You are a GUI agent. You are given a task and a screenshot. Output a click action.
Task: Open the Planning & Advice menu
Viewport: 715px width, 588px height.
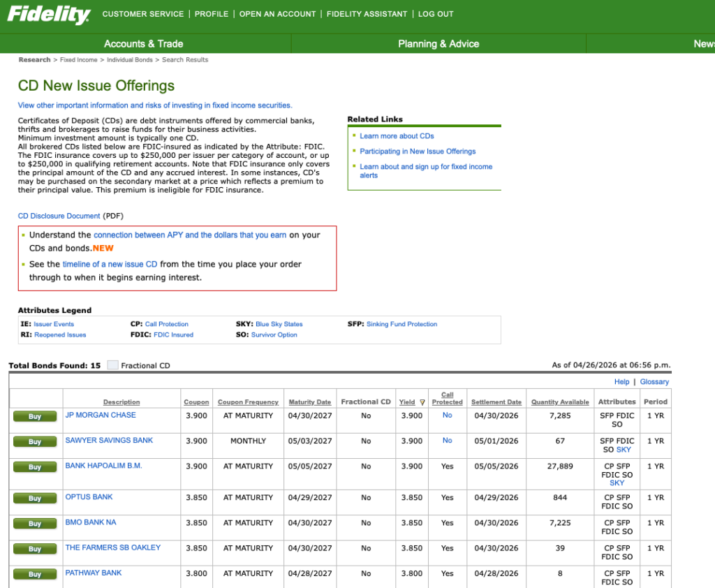438,43
